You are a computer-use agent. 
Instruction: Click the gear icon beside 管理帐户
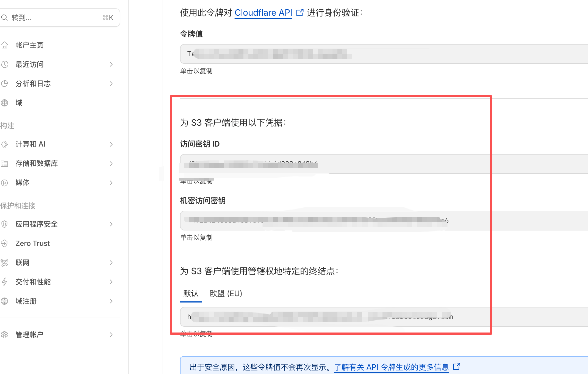coord(4,335)
